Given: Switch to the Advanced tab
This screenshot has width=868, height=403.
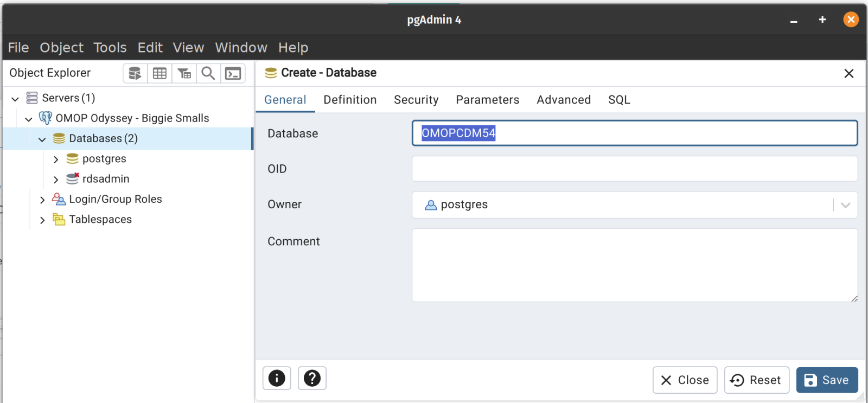Looking at the screenshot, I should (564, 100).
